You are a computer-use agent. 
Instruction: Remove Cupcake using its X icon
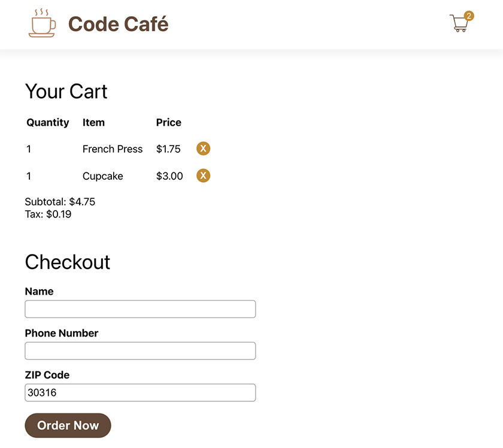(x=203, y=175)
